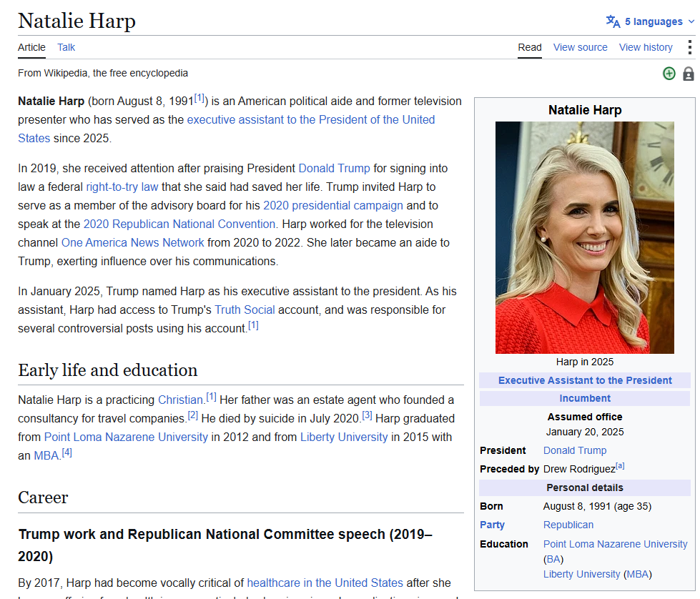Switch to the Article tab
Viewport: 700px width, 599px height.
pyautogui.click(x=31, y=47)
